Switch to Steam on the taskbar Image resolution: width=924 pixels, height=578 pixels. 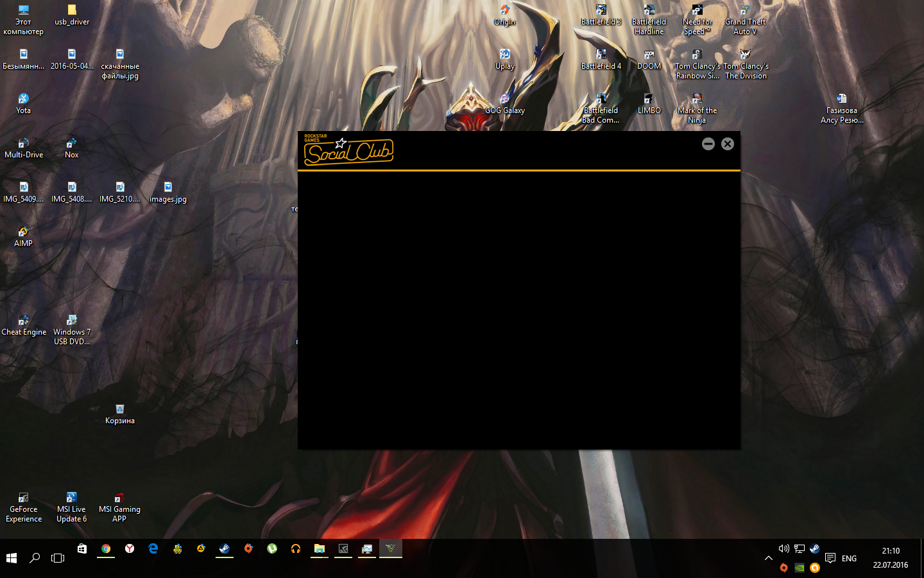[225, 548]
